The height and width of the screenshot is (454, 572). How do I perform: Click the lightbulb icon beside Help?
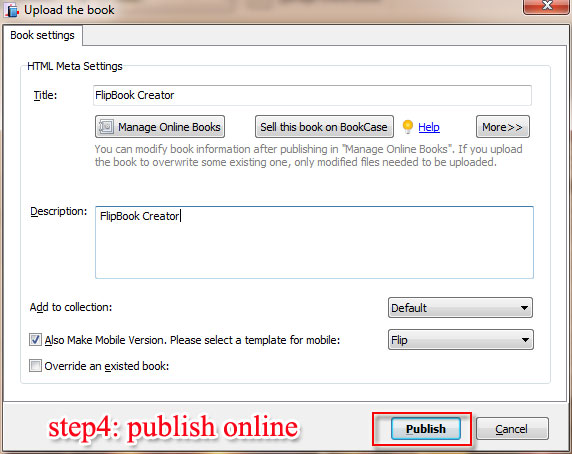click(407, 127)
